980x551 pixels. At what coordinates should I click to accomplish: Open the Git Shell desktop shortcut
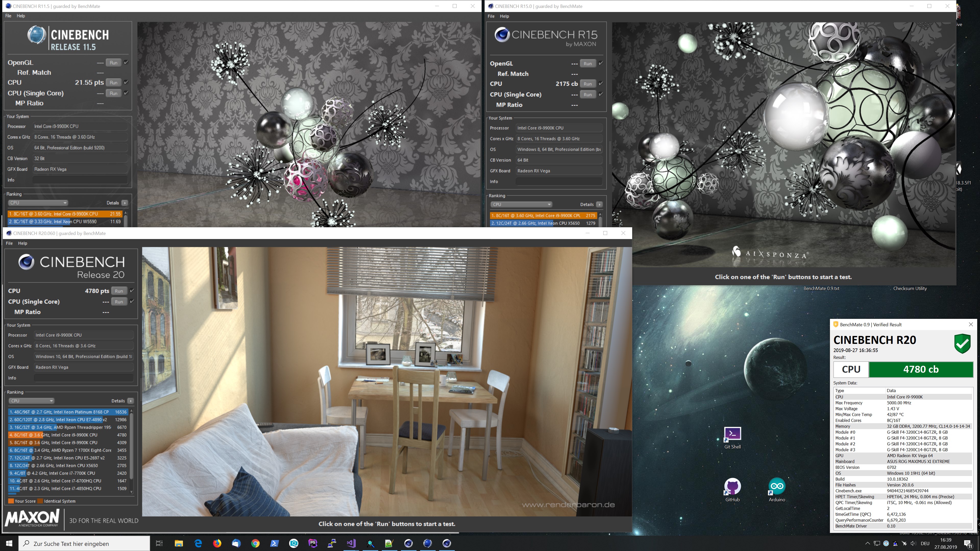(732, 437)
